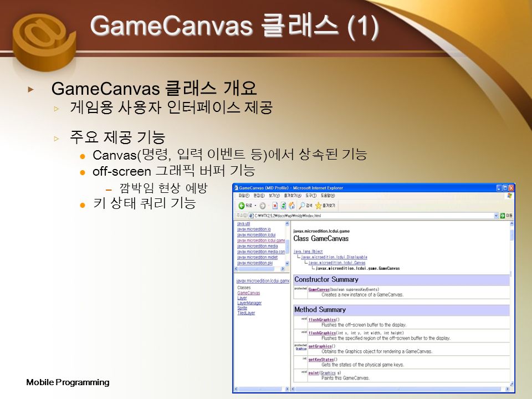This screenshot has height=399, width=532.
Task: Click the getGraphics() method link
Action: pos(320,346)
